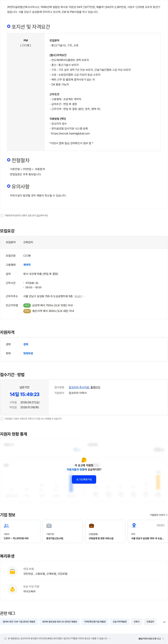
Task: Click the info icon beside 채용정보에 잘못된 내용이
Action: coord(2,215)
